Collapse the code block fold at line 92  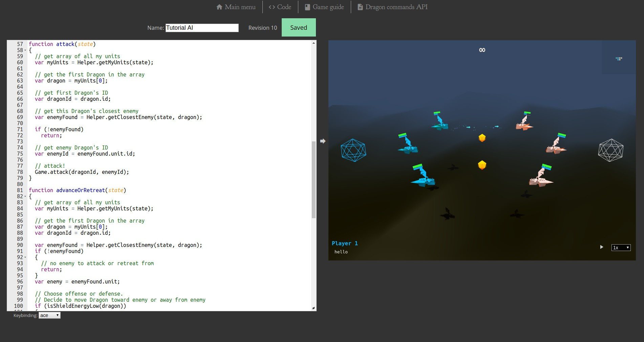[x=25, y=257]
